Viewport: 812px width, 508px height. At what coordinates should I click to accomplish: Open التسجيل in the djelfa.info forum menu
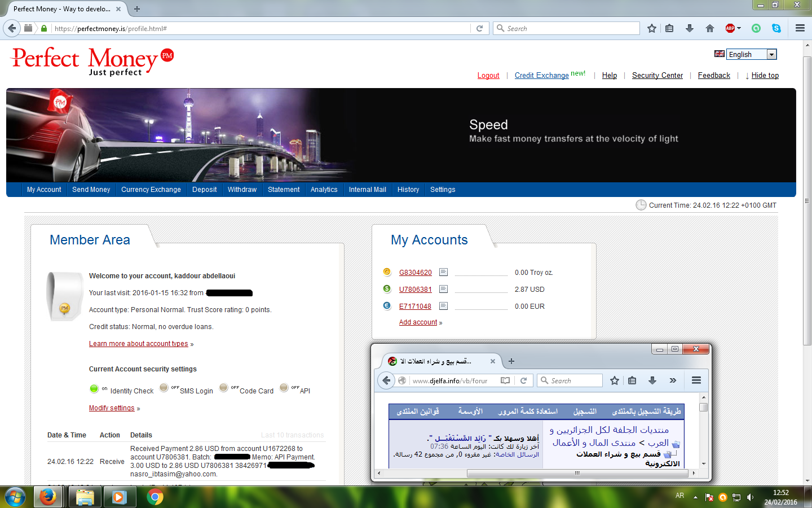tap(585, 411)
